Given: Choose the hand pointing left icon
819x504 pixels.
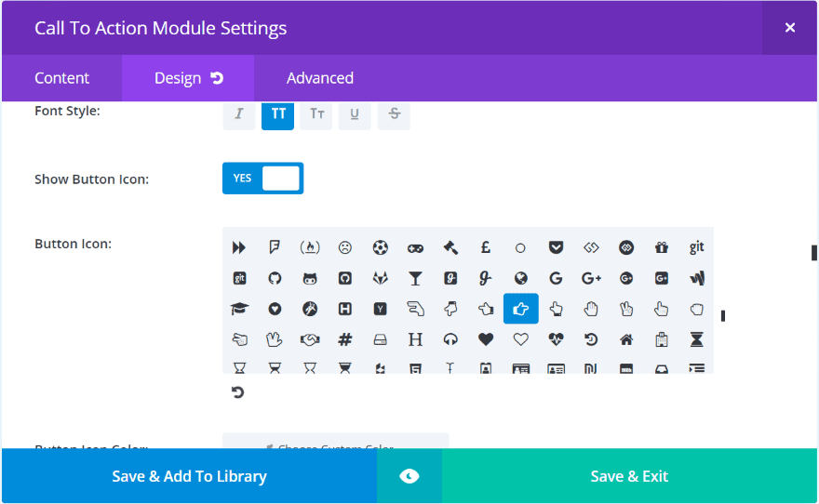Looking at the screenshot, I should [x=485, y=309].
